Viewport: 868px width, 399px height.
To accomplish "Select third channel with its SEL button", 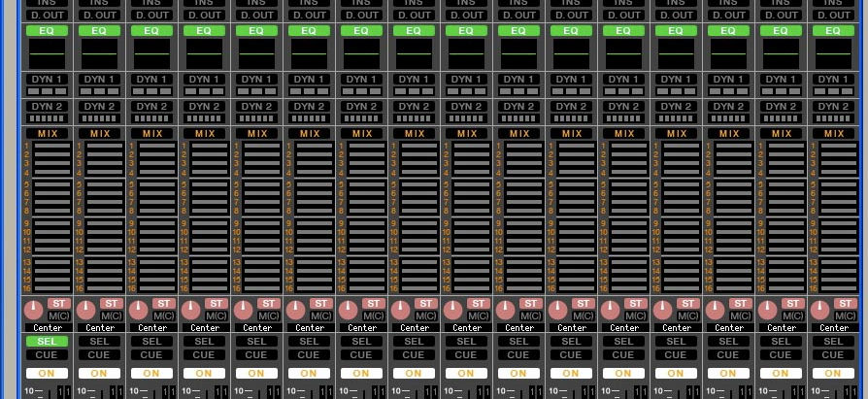I will pos(151,342).
